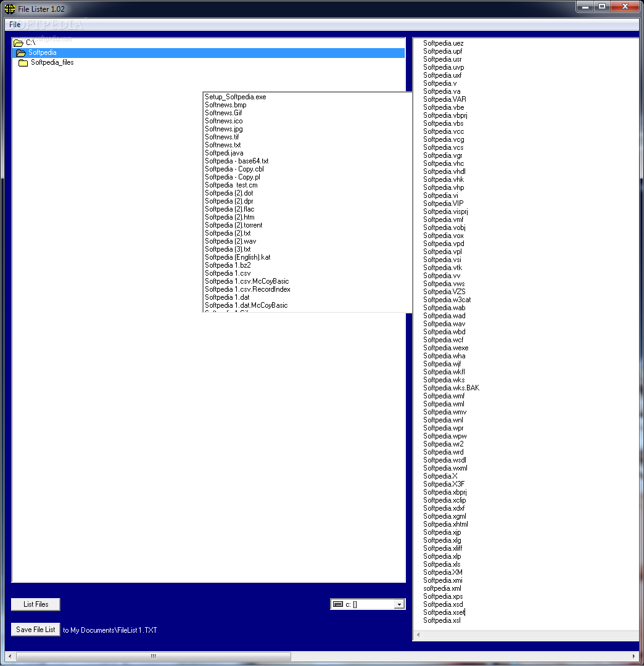Click Softpedia.wmv in output list
Image resolution: width=644 pixels, height=666 pixels.
[x=445, y=412]
